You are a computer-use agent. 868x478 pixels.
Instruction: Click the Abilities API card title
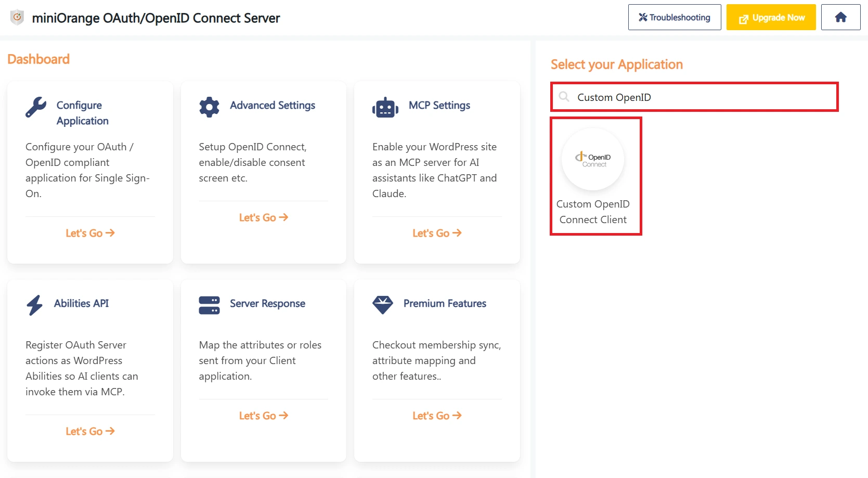(x=81, y=303)
